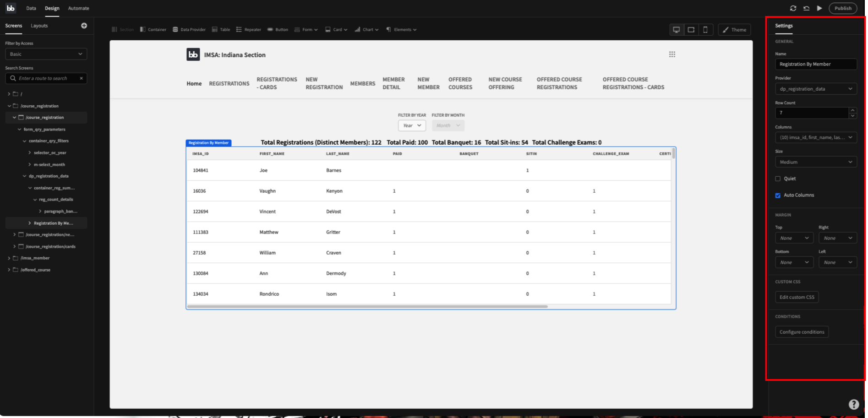The image size is (868, 418).
Task: Open the Form component dropdown
Action: 306,29
